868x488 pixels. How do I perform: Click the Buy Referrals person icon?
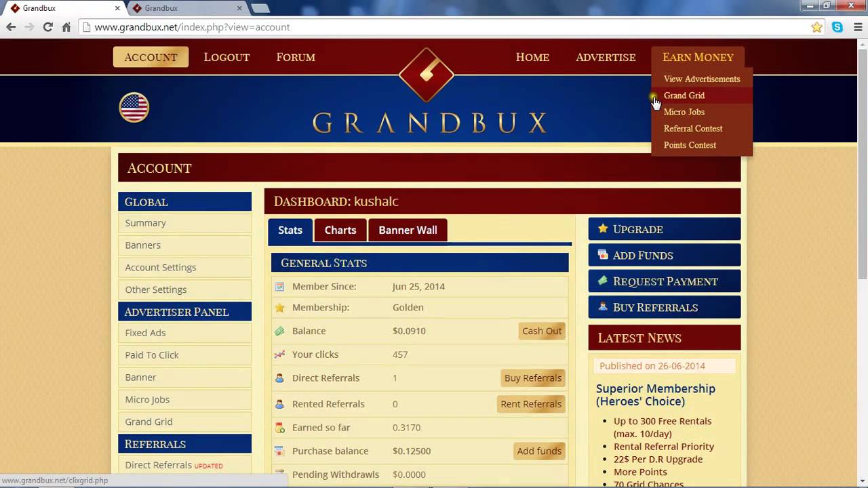[603, 306]
